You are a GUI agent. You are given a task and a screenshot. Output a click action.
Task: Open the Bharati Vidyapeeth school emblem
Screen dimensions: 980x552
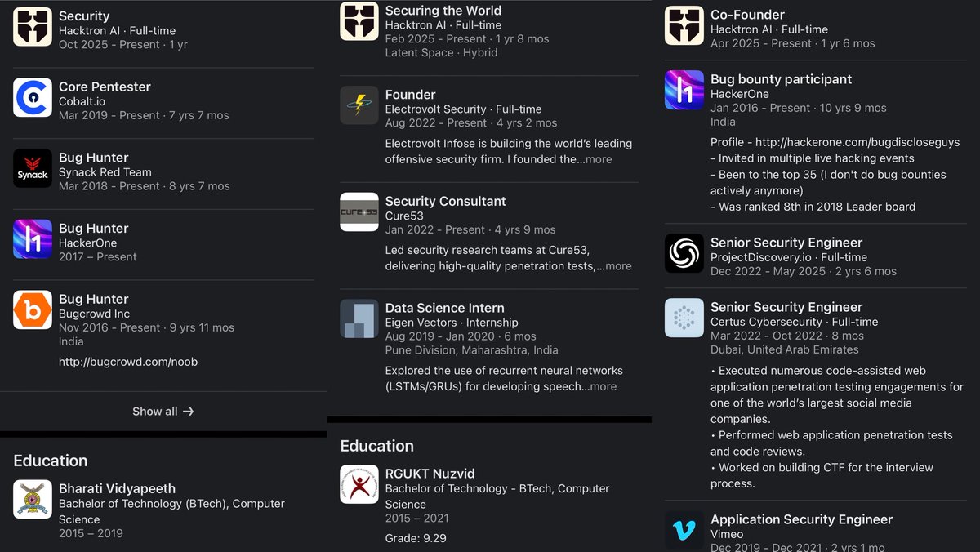[x=33, y=499]
